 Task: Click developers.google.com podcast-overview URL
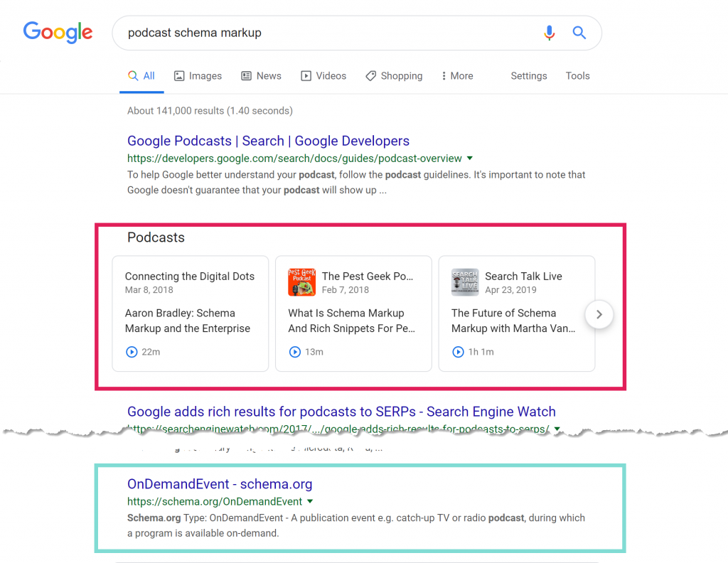pos(294,159)
